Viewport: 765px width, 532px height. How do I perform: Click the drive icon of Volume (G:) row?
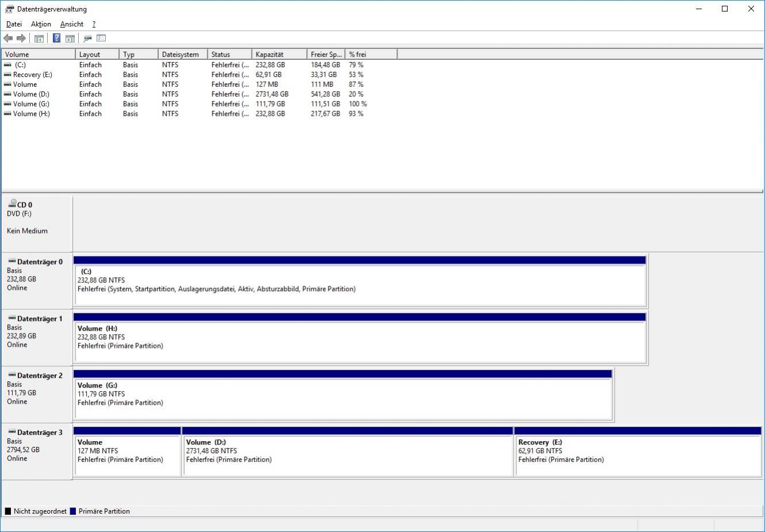(7, 104)
